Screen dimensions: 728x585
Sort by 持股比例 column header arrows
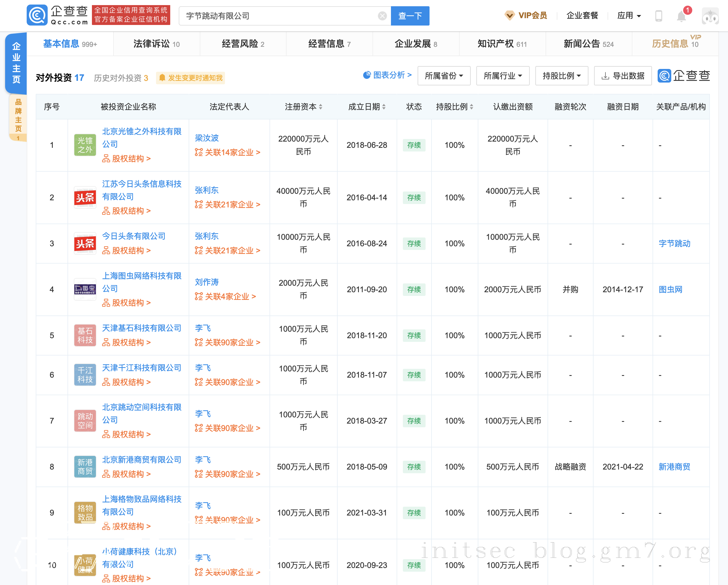point(471,107)
